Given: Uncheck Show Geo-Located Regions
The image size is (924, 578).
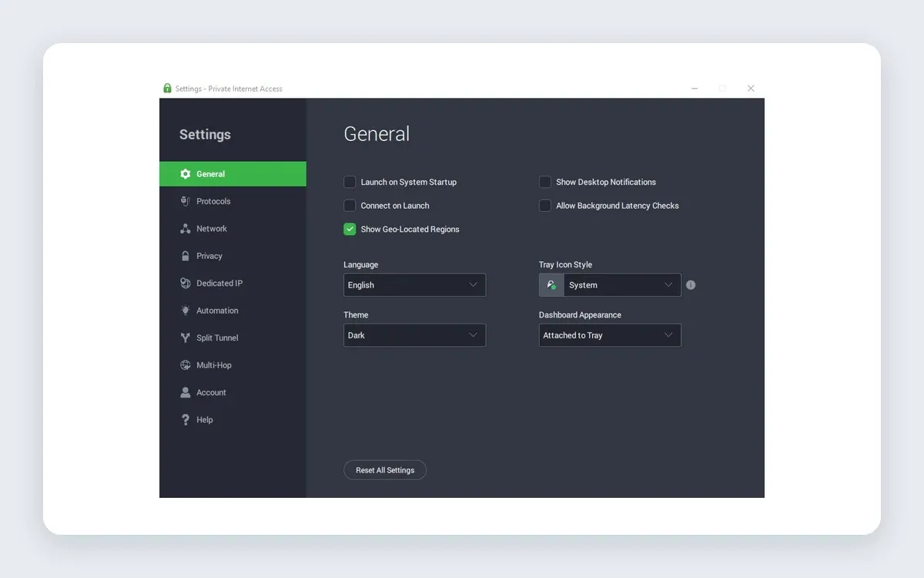Looking at the screenshot, I should coord(350,230).
